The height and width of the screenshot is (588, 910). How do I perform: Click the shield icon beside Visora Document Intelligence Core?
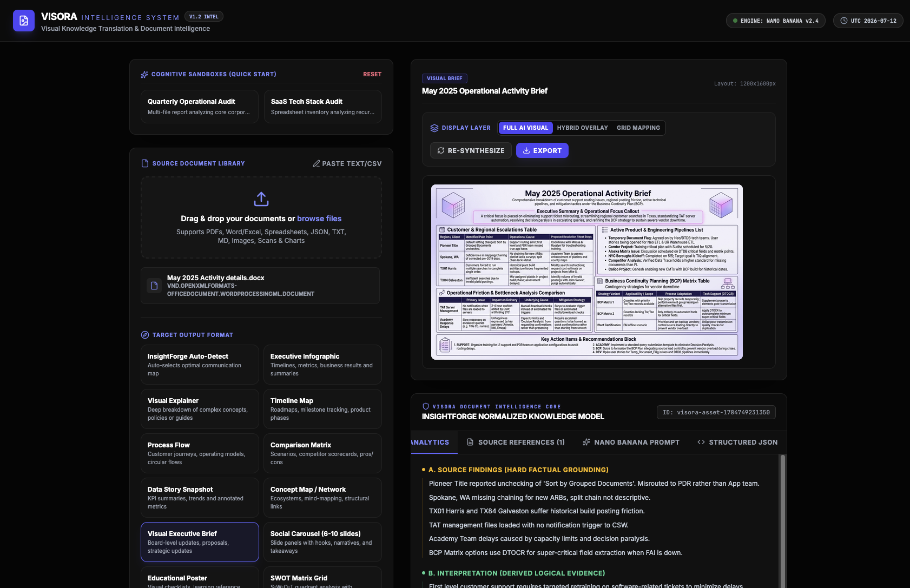(x=426, y=406)
